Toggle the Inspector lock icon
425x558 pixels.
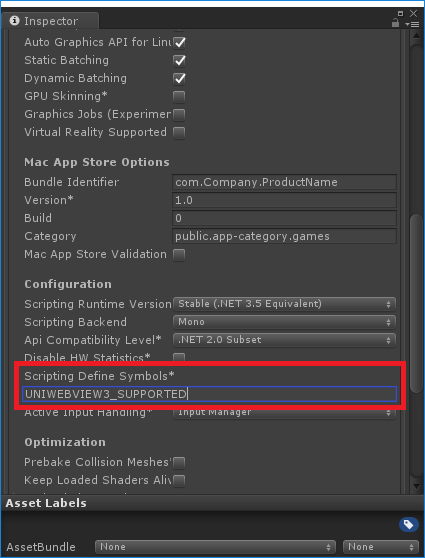point(395,23)
